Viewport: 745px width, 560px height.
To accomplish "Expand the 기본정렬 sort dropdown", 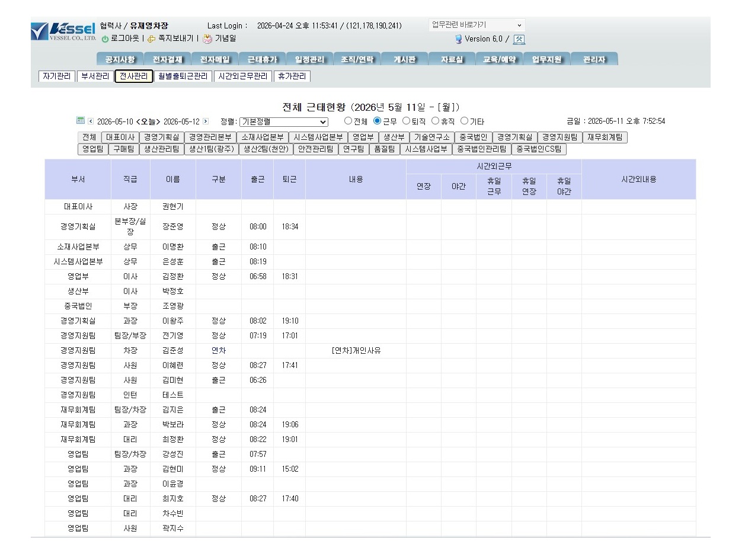I will point(283,121).
